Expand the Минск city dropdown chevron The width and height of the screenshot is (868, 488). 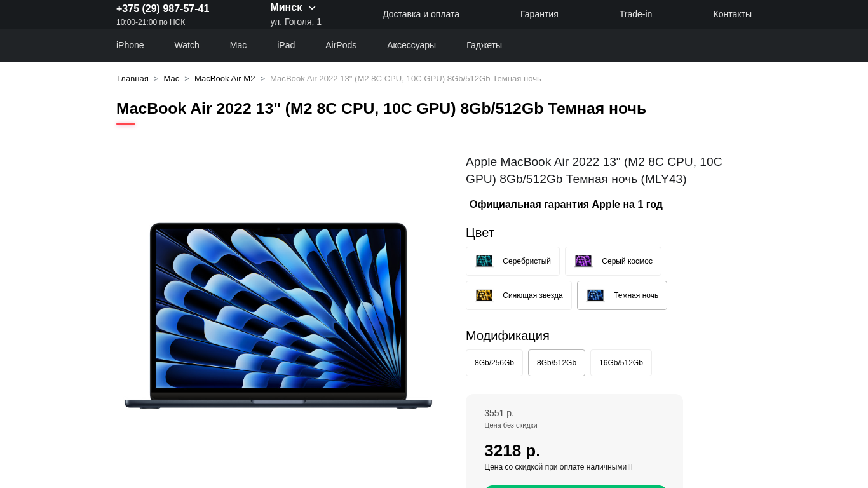pos(312,8)
